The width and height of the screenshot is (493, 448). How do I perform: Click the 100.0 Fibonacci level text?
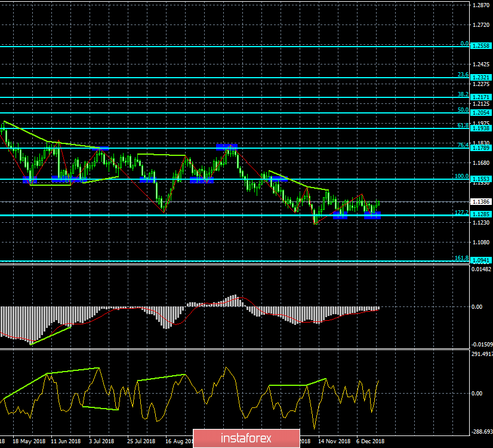[x=461, y=176]
